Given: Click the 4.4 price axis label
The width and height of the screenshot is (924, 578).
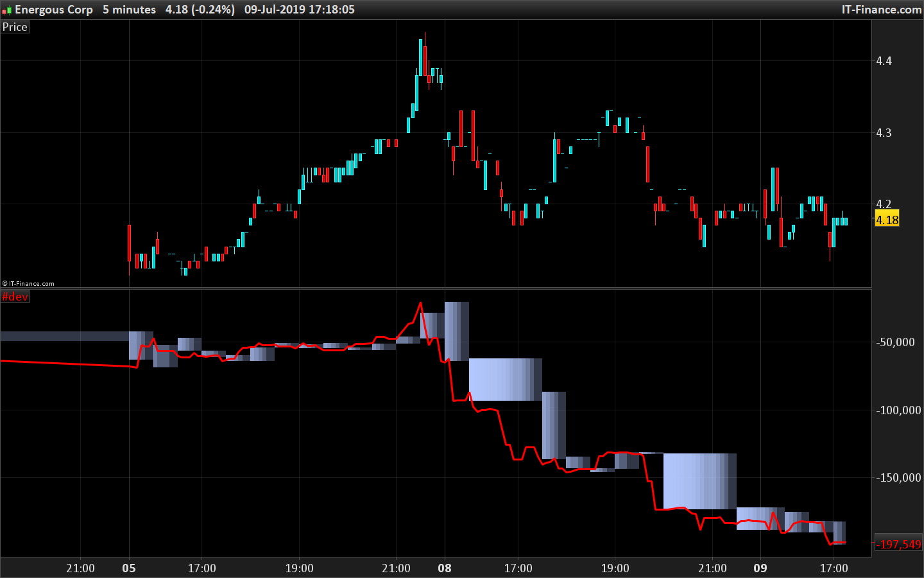Looking at the screenshot, I should click(884, 61).
